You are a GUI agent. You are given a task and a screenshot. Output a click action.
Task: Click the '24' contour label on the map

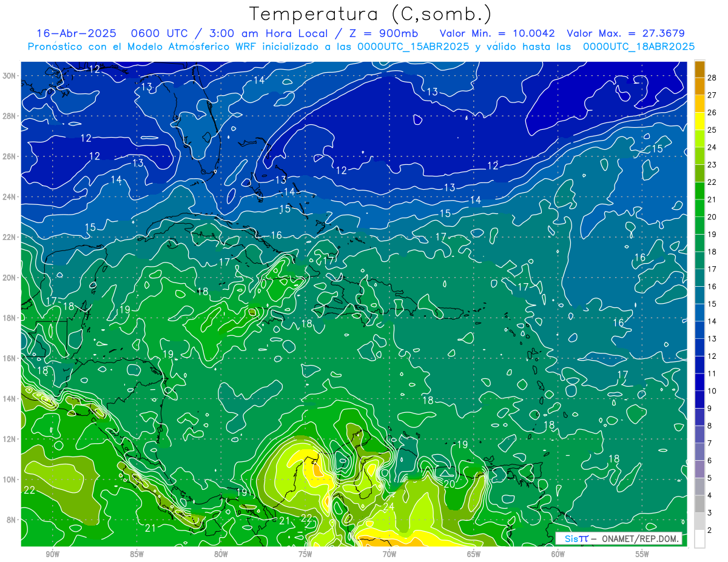pos(389,506)
